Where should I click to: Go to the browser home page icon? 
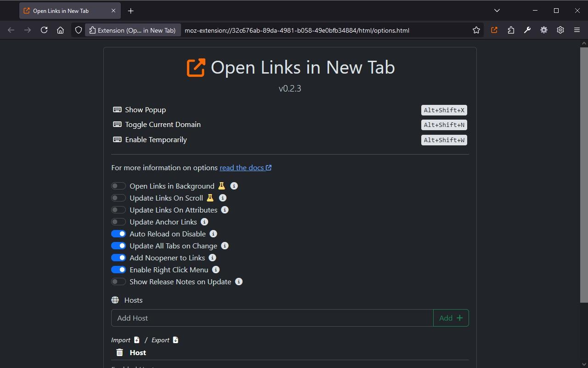pyautogui.click(x=60, y=30)
